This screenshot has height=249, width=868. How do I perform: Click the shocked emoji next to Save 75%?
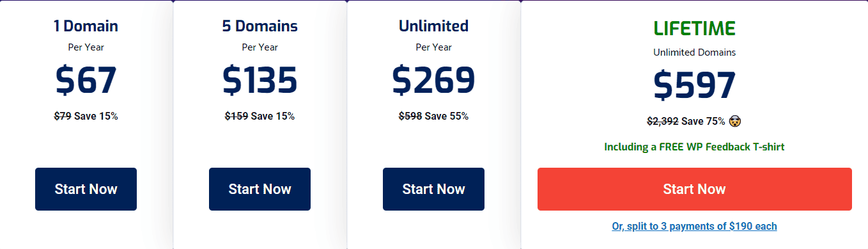pos(735,121)
